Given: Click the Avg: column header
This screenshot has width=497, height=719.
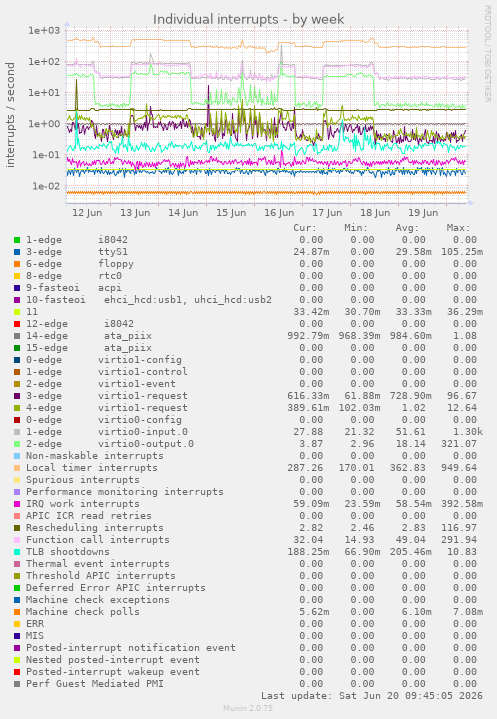Looking at the screenshot, I should pyautogui.click(x=408, y=228).
